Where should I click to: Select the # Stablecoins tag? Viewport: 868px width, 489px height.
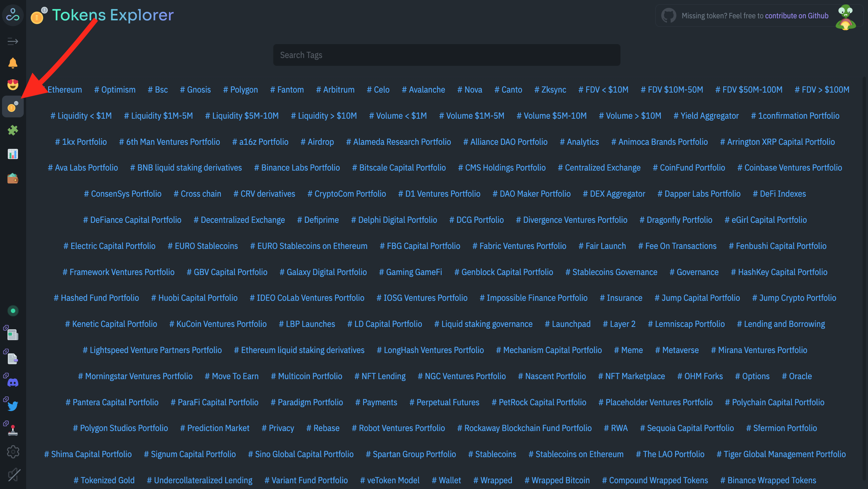tap(492, 454)
